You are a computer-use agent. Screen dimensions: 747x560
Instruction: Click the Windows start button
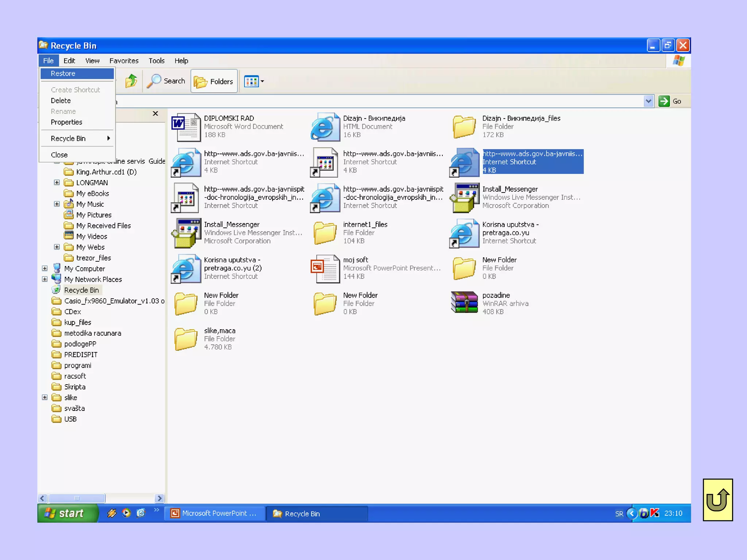coord(67,513)
